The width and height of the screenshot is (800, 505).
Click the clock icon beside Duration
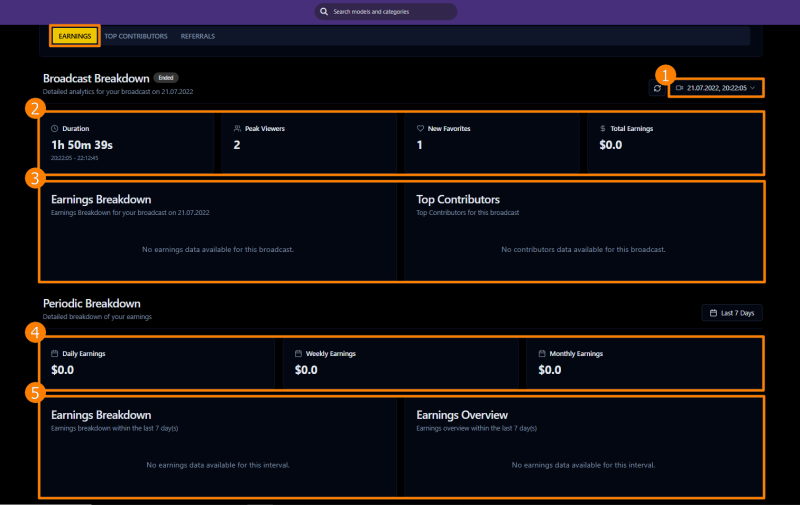click(55, 129)
